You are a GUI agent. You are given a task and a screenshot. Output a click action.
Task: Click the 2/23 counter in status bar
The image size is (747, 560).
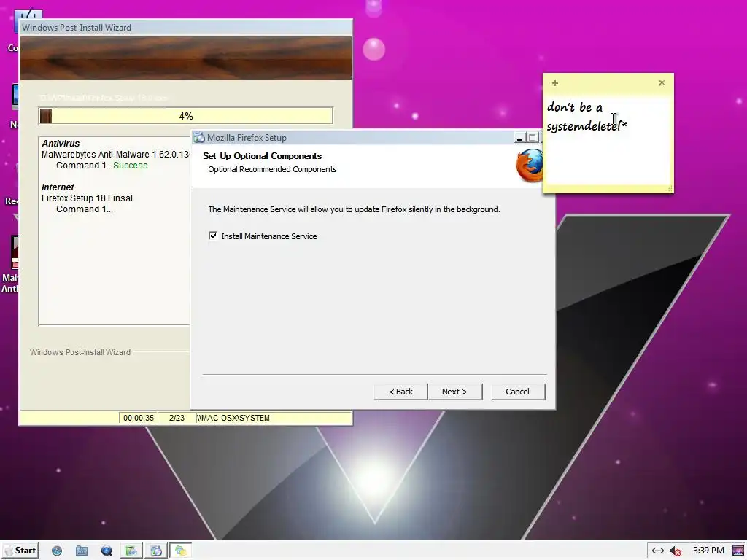[177, 418]
